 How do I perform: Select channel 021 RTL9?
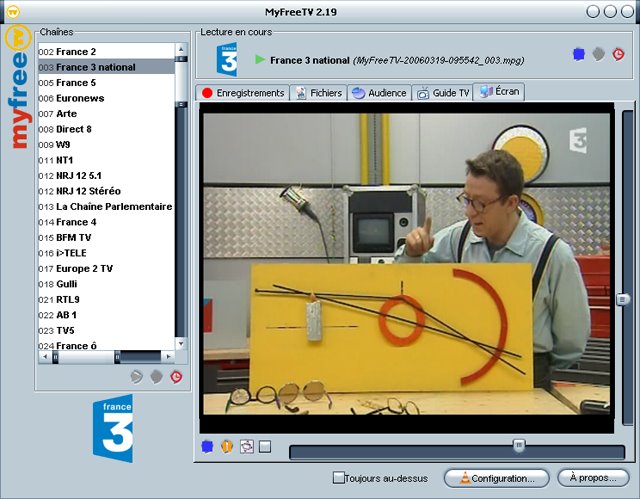click(106, 300)
